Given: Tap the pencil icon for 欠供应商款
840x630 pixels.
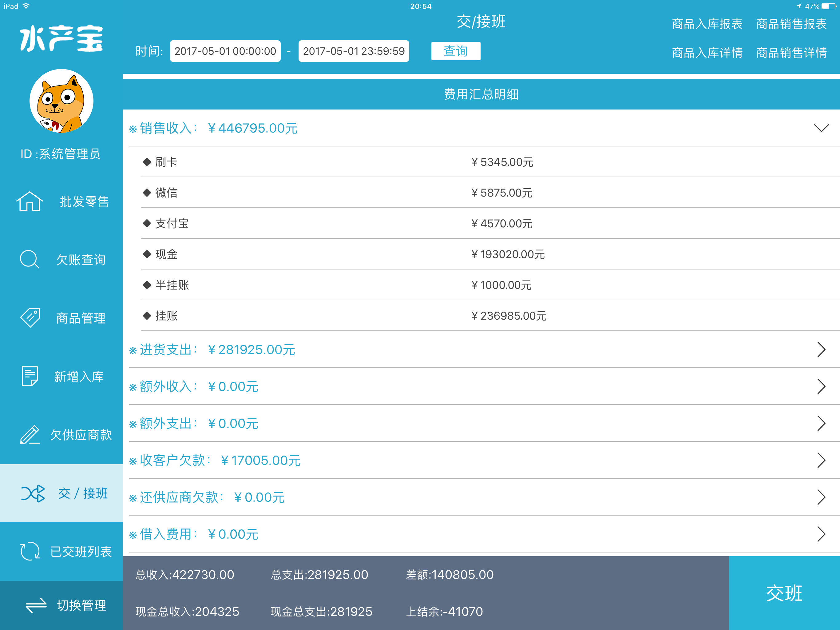Looking at the screenshot, I should [30, 434].
